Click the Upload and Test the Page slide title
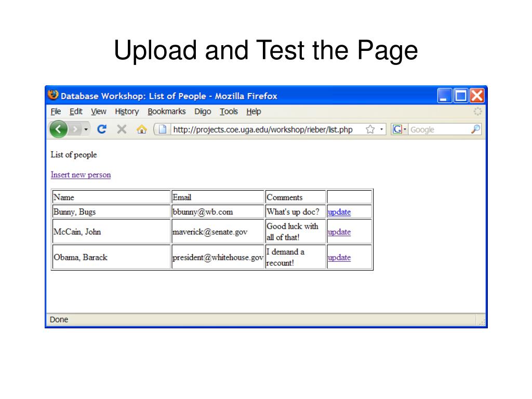This screenshot has width=532, height=399. pos(265,50)
